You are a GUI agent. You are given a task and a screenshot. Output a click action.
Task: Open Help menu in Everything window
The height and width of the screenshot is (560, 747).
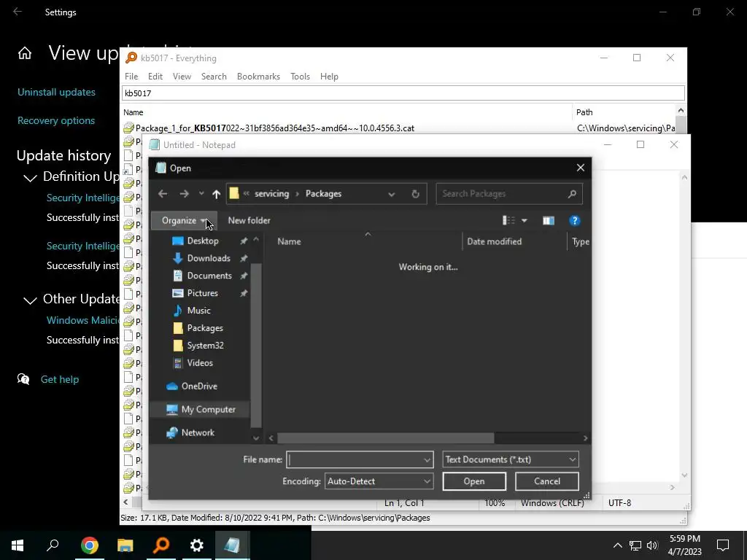point(329,77)
